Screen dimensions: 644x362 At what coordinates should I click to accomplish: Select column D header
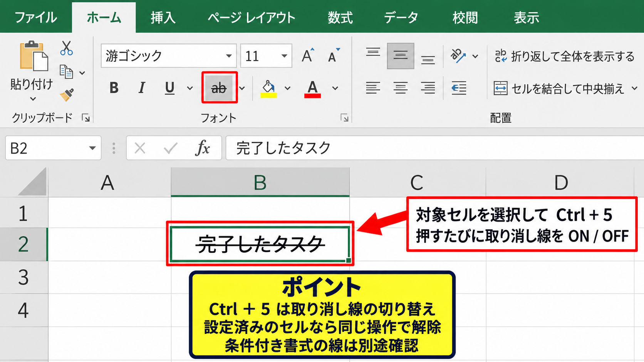point(560,182)
